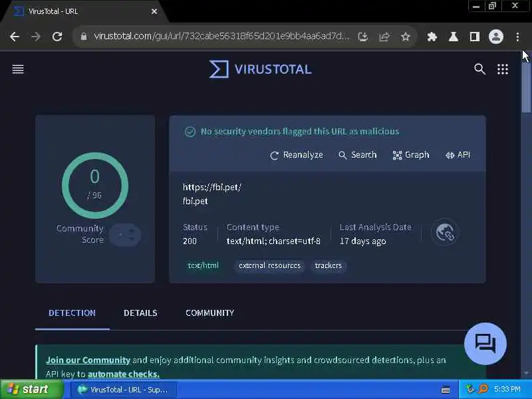Click No security vendors flagged message

tap(300, 131)
